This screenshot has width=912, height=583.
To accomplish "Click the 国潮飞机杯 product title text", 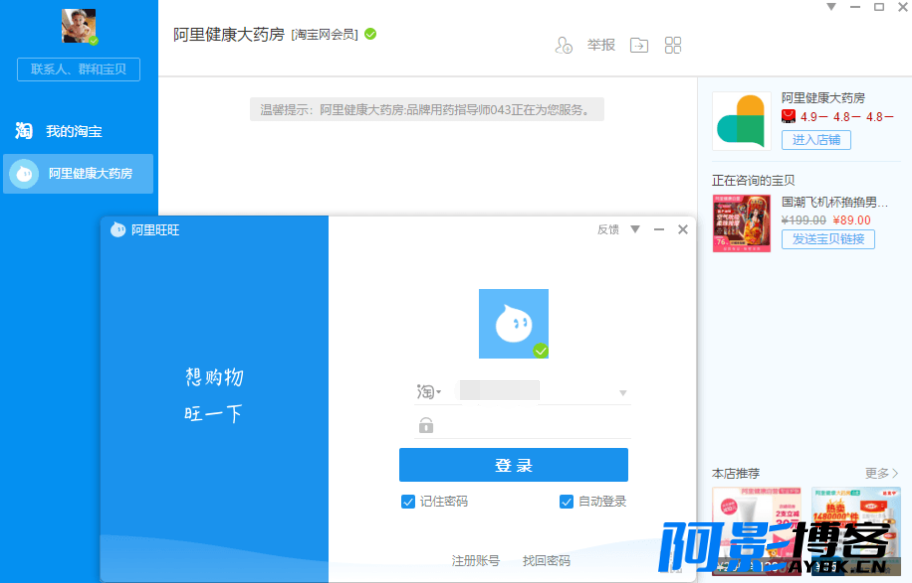I will [835, 202].
